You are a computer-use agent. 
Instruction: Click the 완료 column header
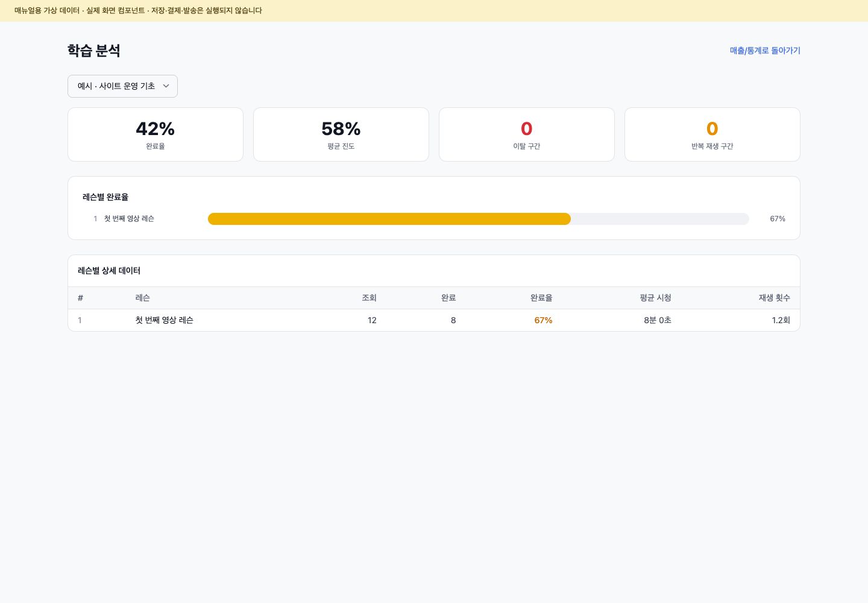coord(448,298)
